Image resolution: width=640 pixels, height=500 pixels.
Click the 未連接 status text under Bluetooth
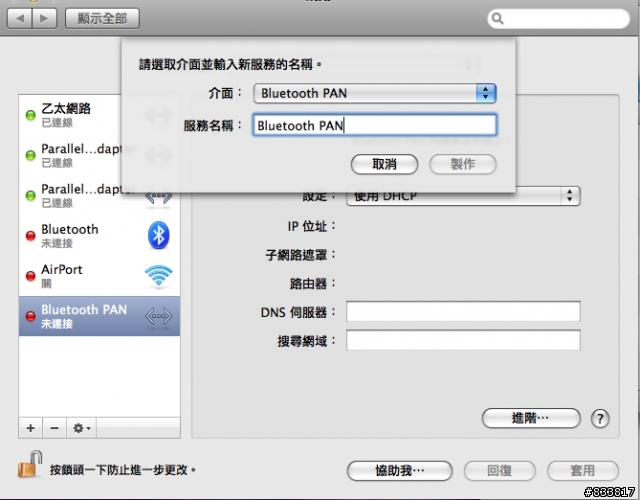pyautogui.click(x=57, y=243)
